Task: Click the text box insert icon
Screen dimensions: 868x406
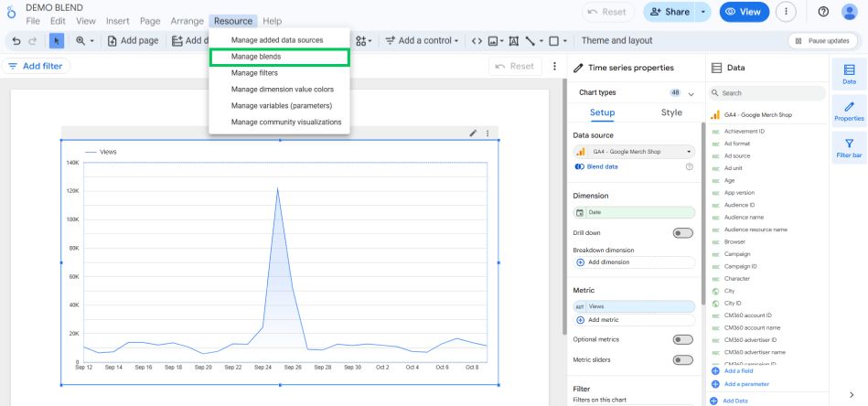Action: (513, 41)
